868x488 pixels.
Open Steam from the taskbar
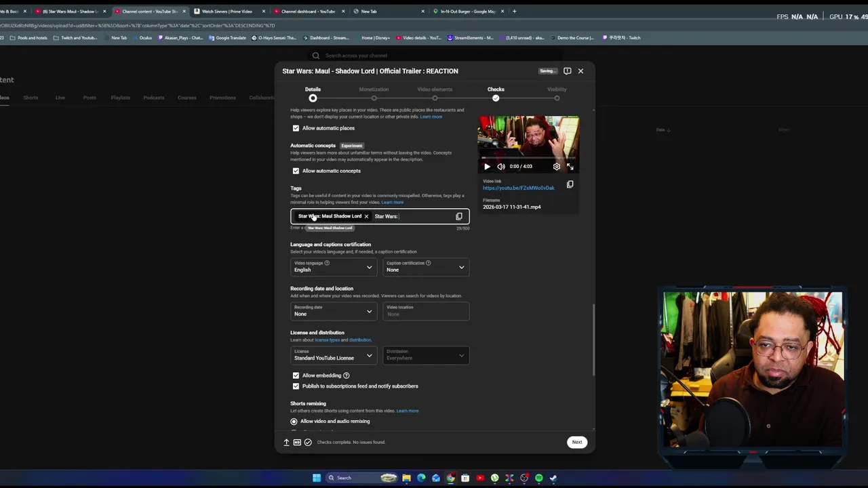pos(553,478)
